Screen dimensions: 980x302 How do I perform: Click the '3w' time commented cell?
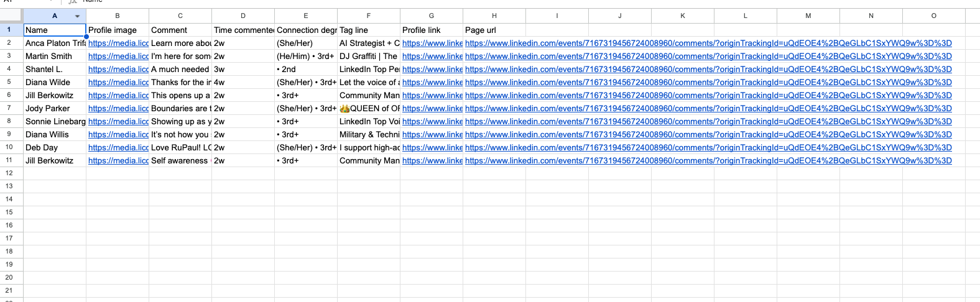(x=243, y=69)
